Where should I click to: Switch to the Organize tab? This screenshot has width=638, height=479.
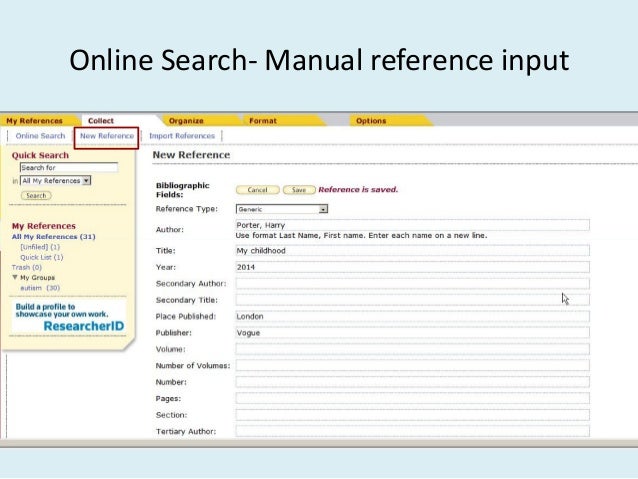click(x=186, y=121)
